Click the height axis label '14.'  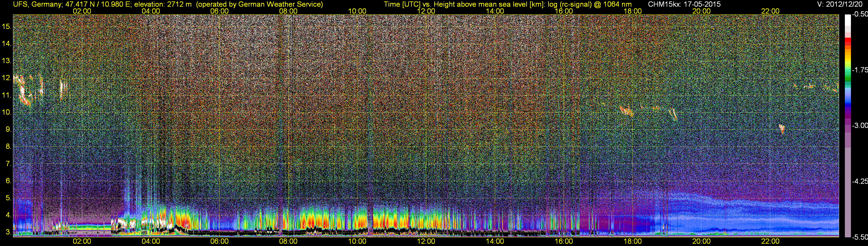pyautogui.click(x=7, y=43)
